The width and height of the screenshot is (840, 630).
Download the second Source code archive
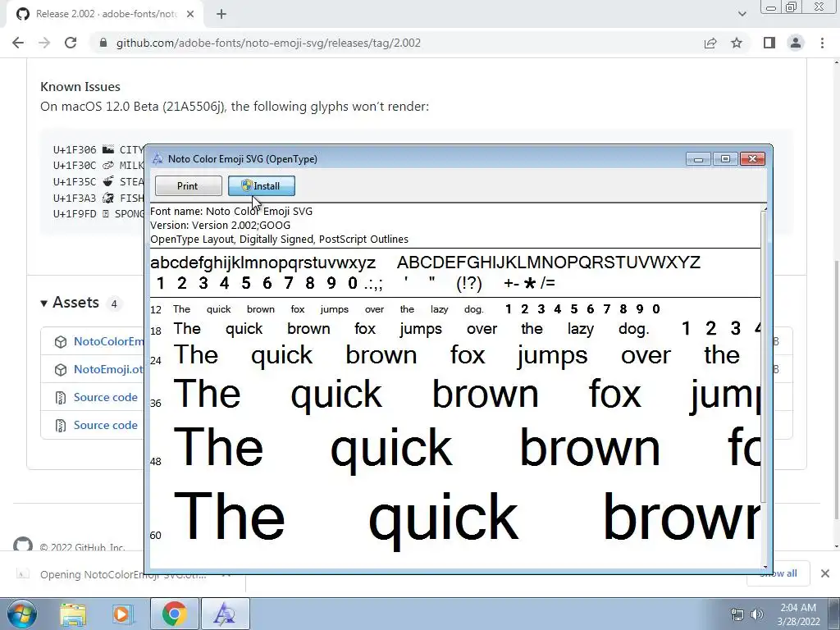(x=106, y=425)
